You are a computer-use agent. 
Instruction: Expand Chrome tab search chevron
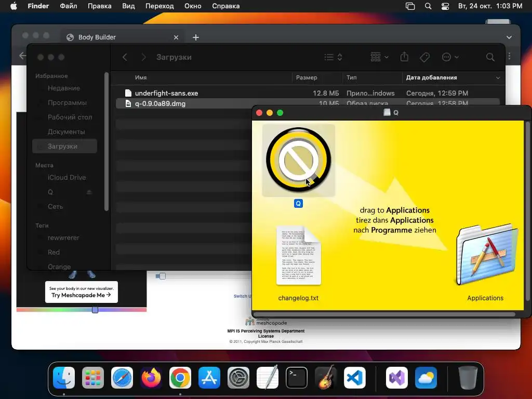(509, 37)
